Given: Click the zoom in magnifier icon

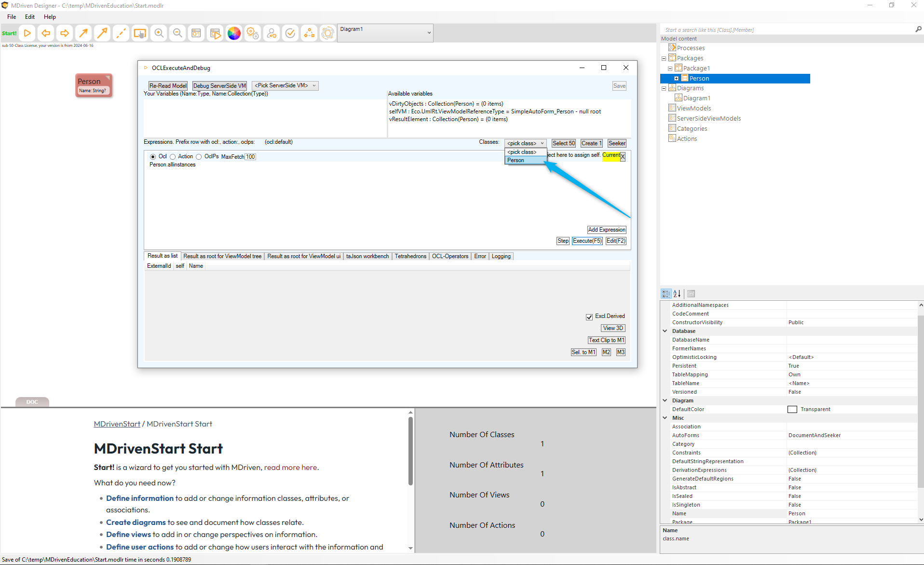Looking at the screenshot, I should tap(159, 33).
